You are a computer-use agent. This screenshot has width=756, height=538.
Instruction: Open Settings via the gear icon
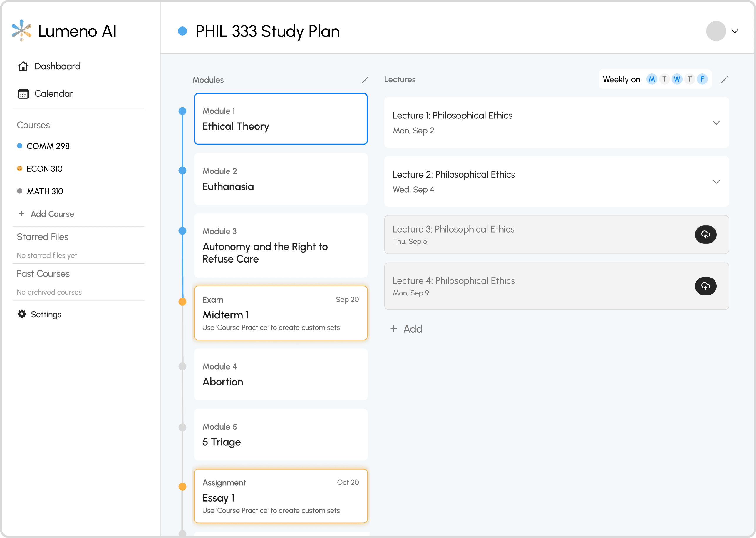[22, 314]
